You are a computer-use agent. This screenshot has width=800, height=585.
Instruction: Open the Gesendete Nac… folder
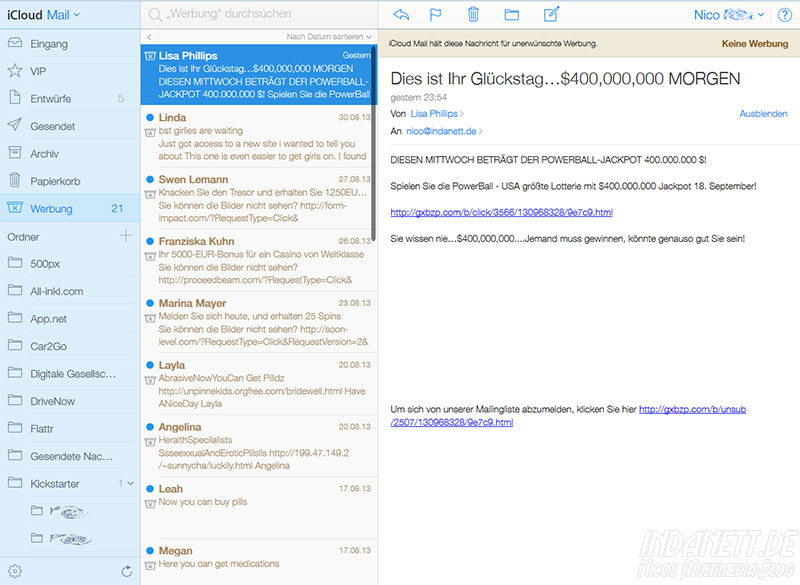click(70, 456)
